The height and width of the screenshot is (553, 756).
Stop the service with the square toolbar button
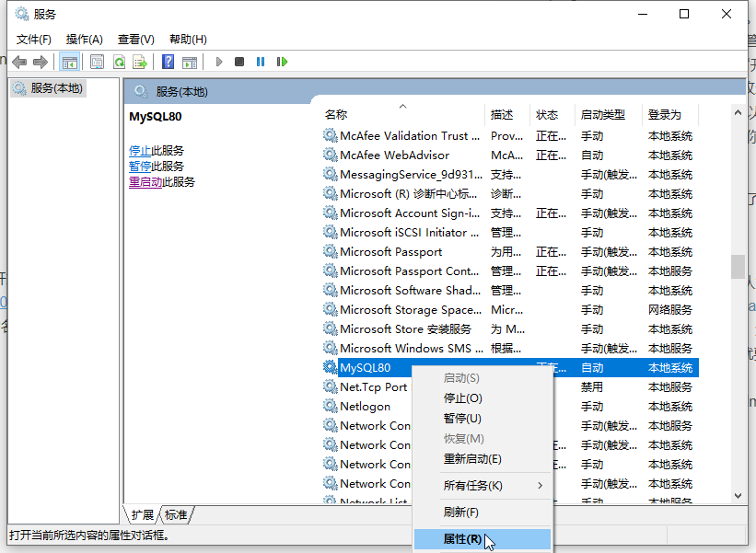click(x=239, y=62)
